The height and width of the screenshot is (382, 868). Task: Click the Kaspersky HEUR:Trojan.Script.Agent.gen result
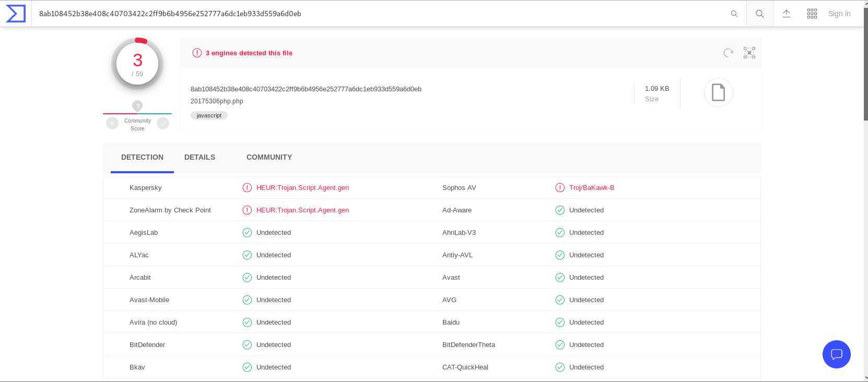[x=302, y=187]
